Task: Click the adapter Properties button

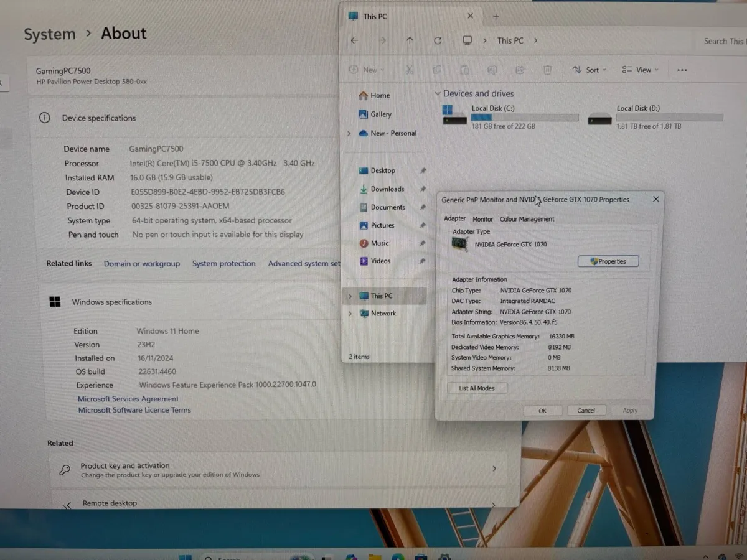Action: coord(608,261)
